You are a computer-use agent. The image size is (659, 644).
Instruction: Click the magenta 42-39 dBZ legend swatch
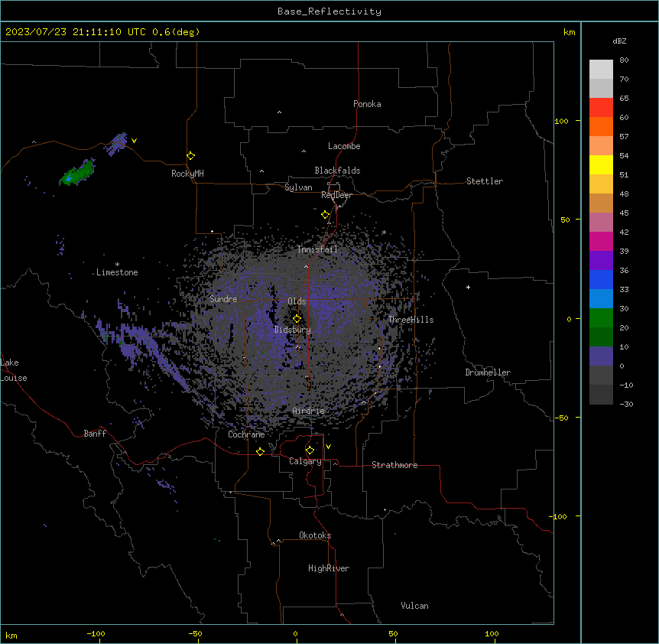pos(601,241)
